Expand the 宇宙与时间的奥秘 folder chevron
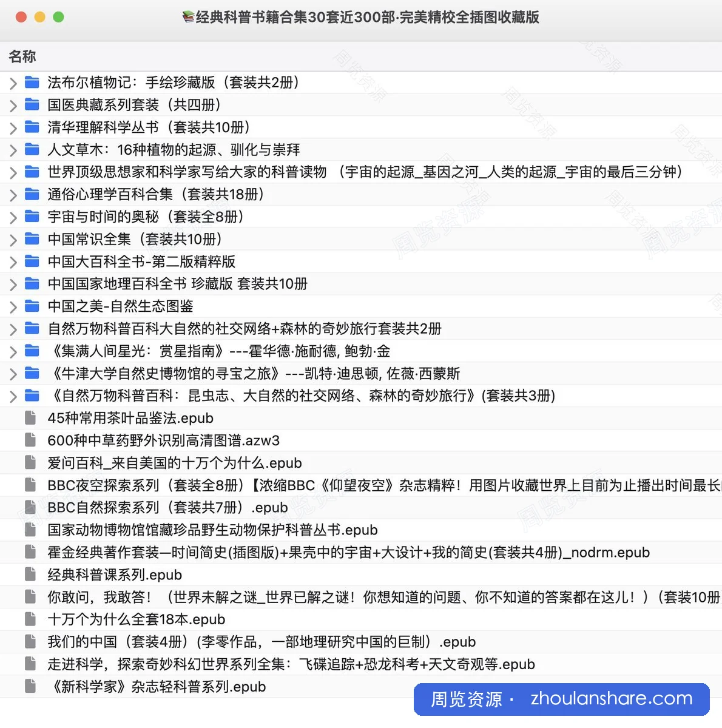Screen dimensions: 722x728 tap(13, 218)
